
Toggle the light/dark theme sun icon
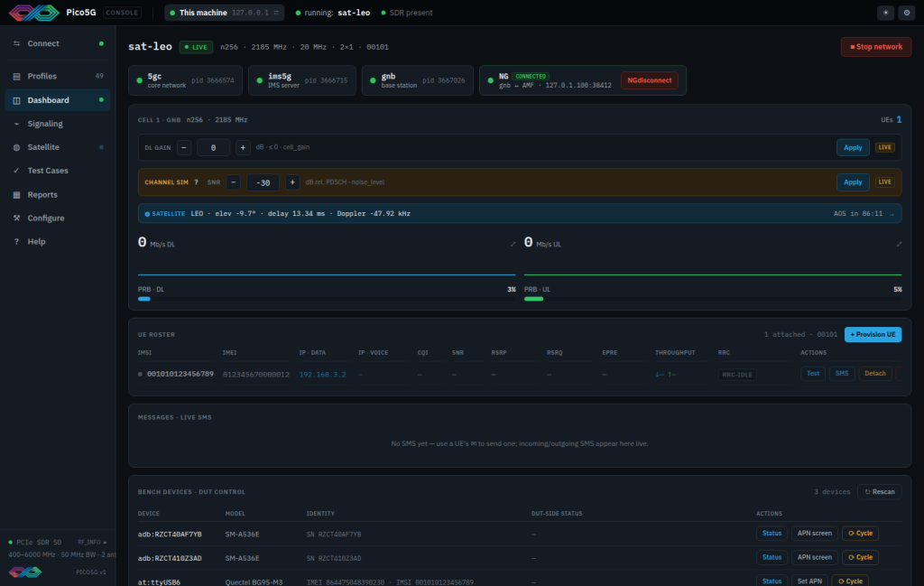point(885,13)
